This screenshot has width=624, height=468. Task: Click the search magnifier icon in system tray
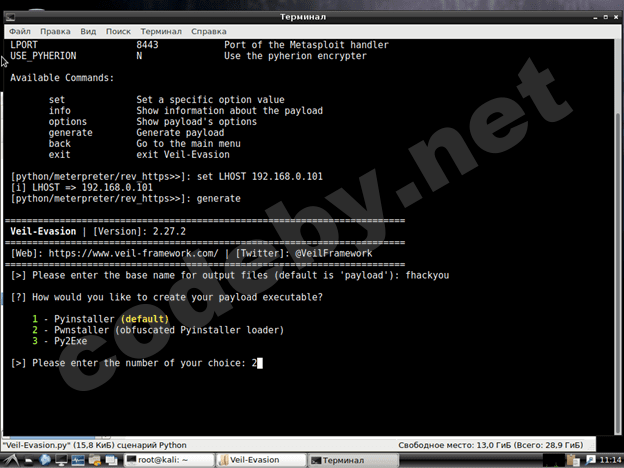(x=590, y=460)
